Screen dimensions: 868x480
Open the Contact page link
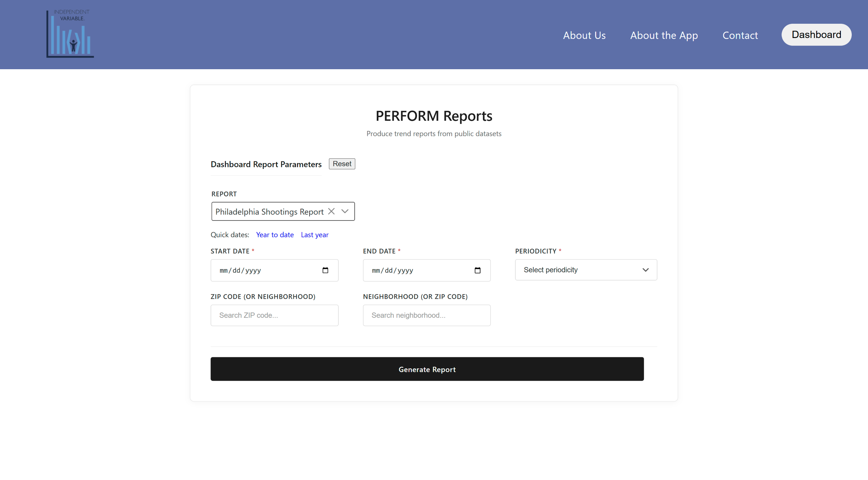click(740, 35)
